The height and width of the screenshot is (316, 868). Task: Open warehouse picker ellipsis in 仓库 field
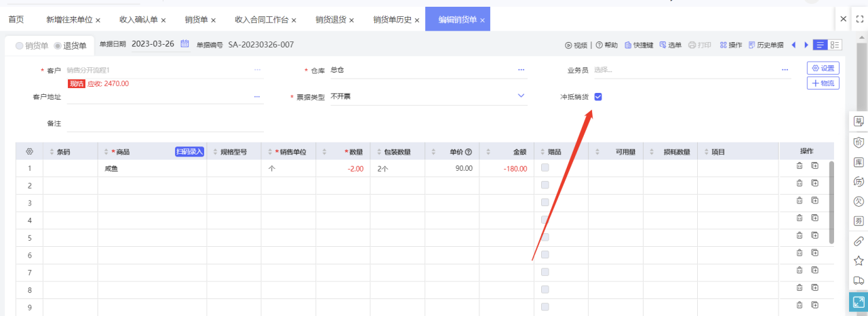[x=521, y=70]
